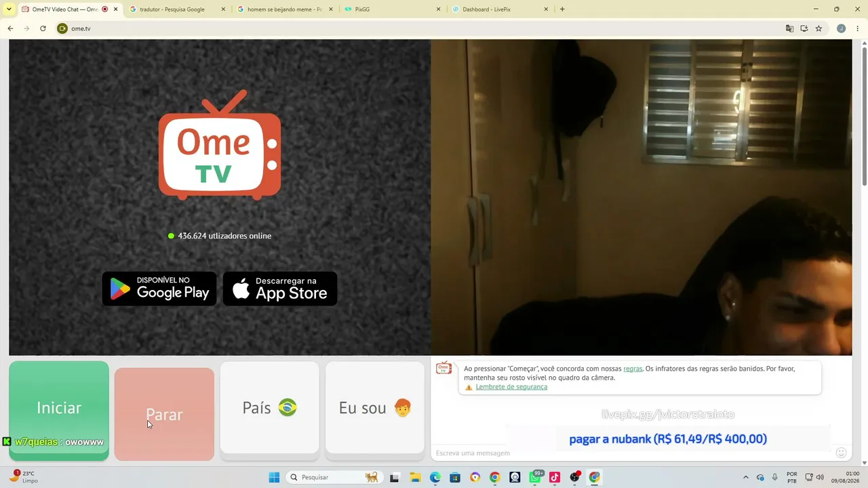
Task: Go back to the previous page
Action: (10, 28)
